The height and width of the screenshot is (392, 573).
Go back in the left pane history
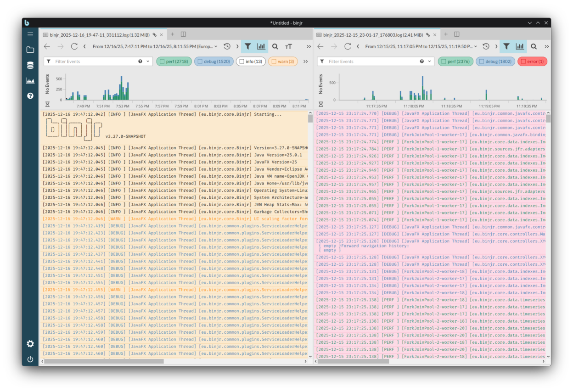(x=47, y=46)
